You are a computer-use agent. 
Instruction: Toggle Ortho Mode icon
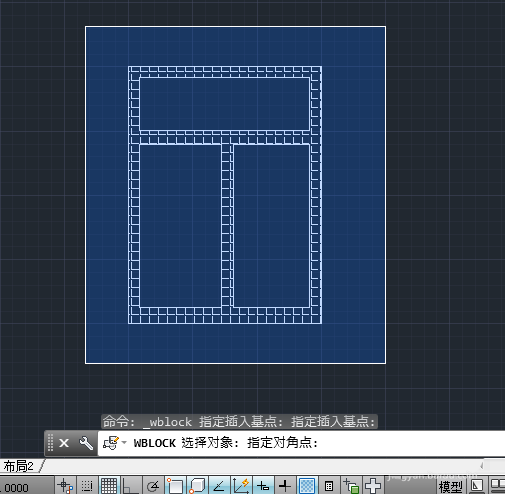pyautogui.click(x=131, y=486)
